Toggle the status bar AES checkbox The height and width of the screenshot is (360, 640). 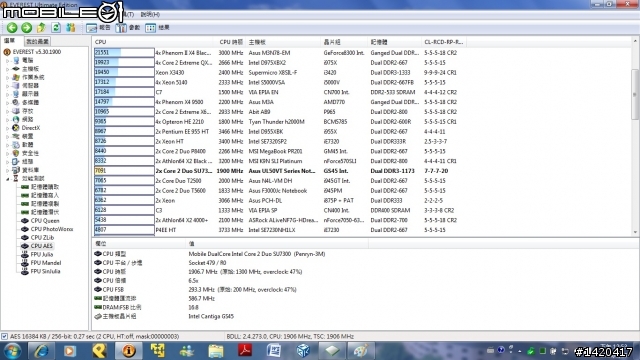point(4,336)
